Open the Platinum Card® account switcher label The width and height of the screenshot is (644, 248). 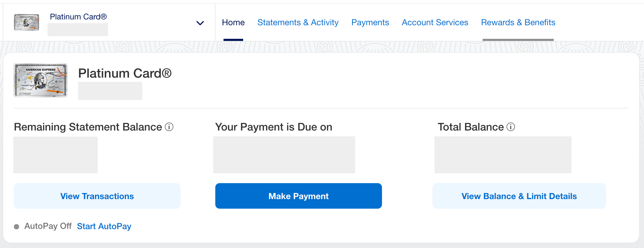pyautogui.click(x=78, y=17)
